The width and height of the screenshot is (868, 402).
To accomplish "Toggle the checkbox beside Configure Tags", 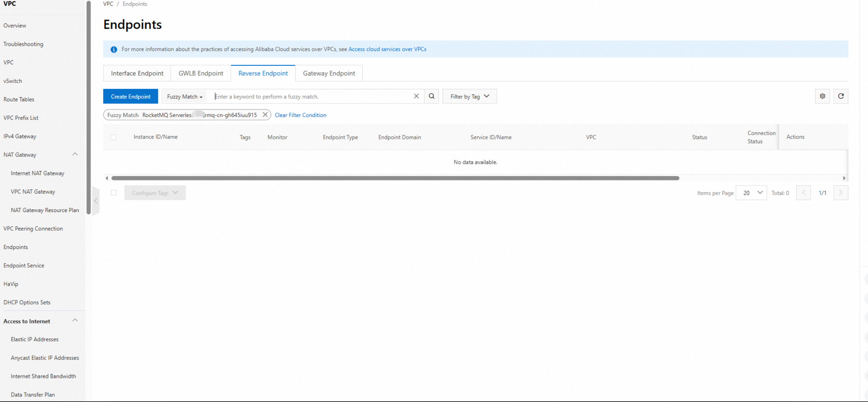I will coord(114,193).
